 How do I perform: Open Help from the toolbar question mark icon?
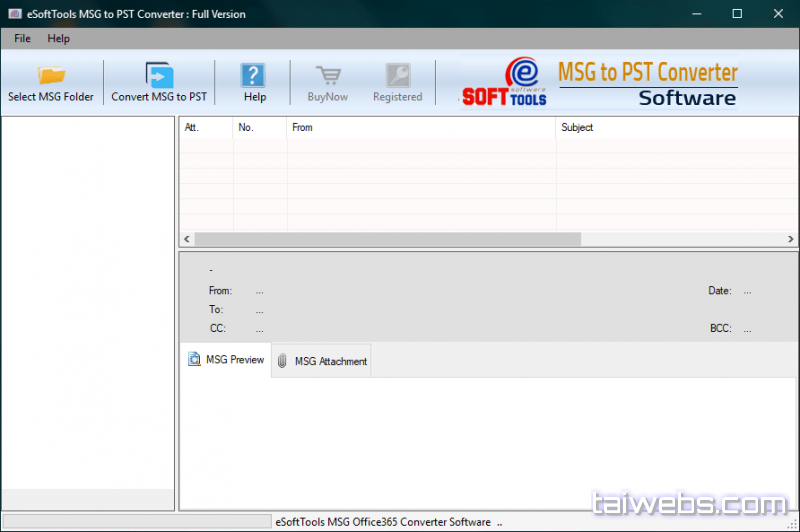tap(254, 76)
